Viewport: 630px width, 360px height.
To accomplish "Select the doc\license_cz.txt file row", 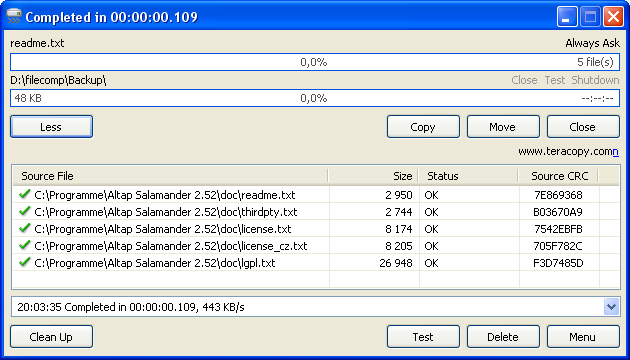I will pyautogui.click(x=316, y=246).
